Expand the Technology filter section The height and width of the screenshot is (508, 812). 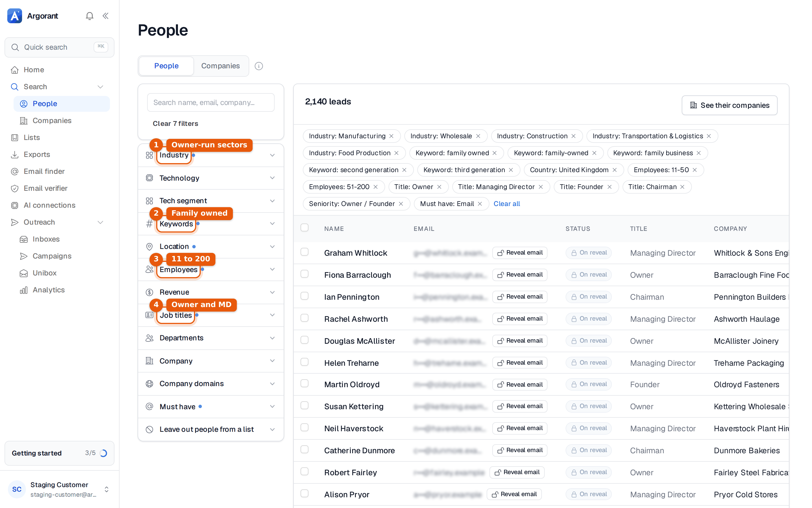(211, 178)
